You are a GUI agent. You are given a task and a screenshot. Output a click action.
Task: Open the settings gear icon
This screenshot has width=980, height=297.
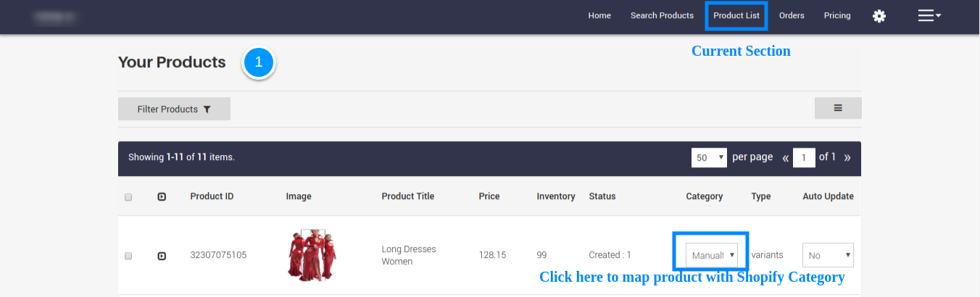[879, 16]
